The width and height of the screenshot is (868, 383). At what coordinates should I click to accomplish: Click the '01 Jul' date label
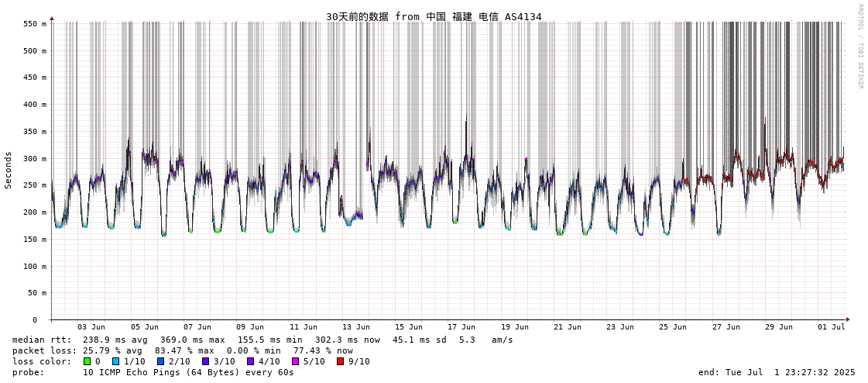coord(832,328)
